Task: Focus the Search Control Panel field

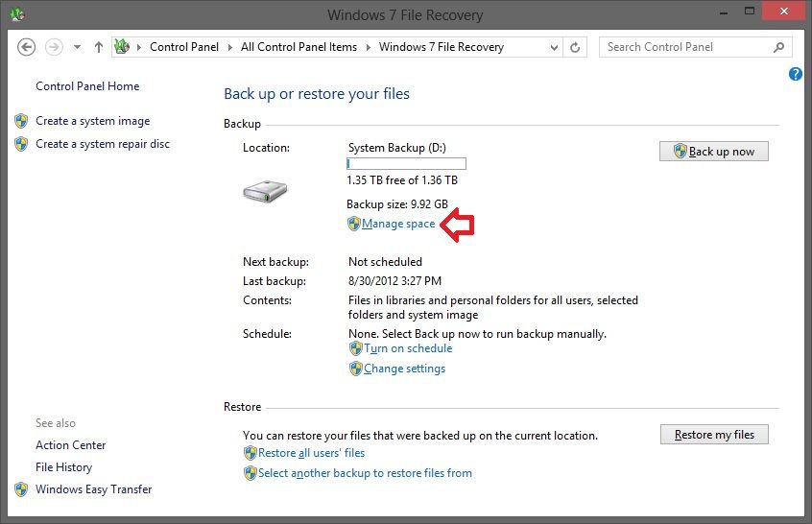Action: pyautogui.click(x=696, y=47)
